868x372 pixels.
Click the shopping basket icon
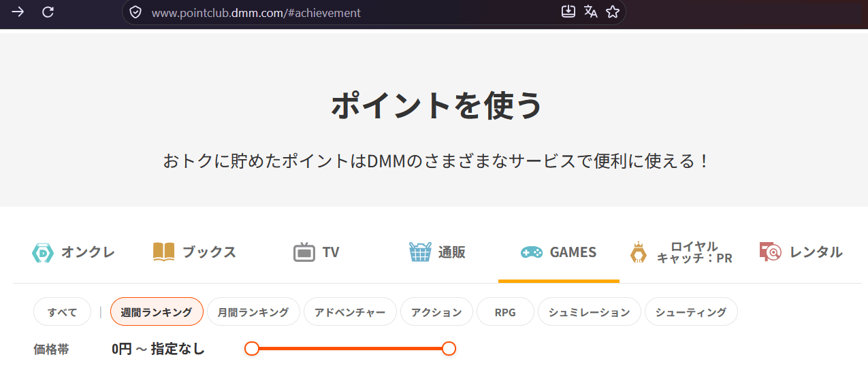coord(420,252)
